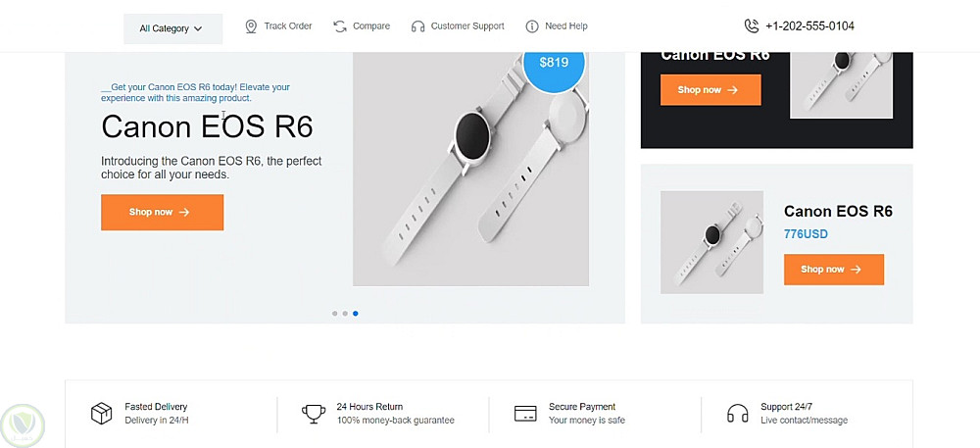Click the Customer Support headphones icon

(418, 26)
